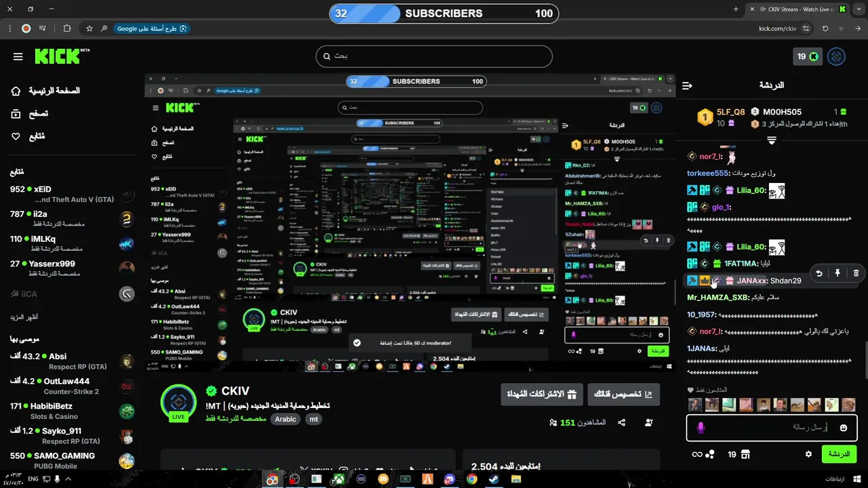Open the KICKs shop icon below chat
The height and width of the screenshot is (488, 868).
pos(746,454)
